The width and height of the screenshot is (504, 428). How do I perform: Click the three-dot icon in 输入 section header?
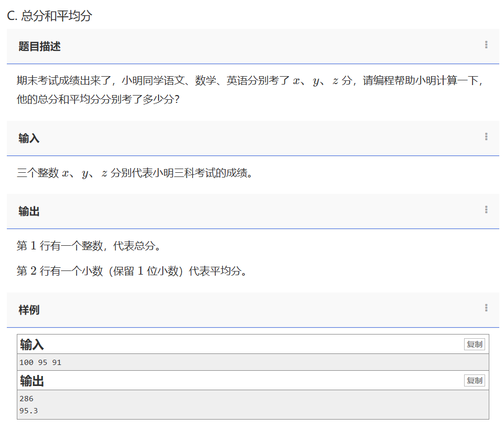coord(486,137)
